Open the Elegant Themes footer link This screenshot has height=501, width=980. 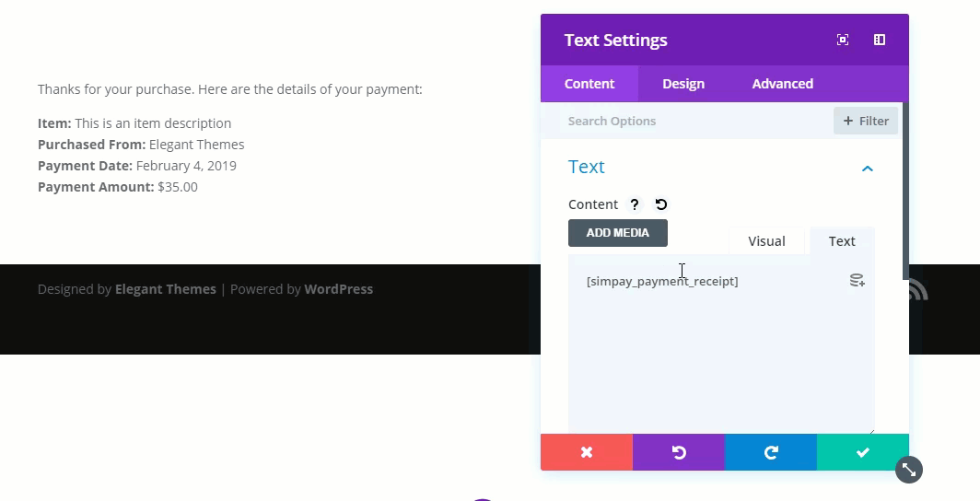tap(166, 289)
